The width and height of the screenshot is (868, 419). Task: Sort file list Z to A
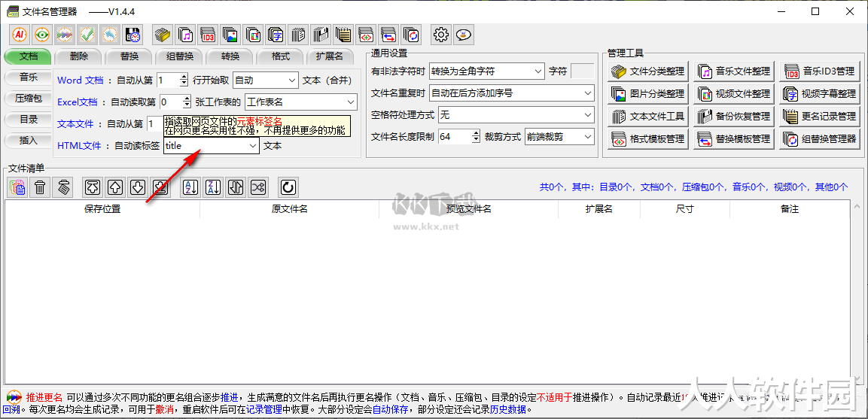coord(215,187)
